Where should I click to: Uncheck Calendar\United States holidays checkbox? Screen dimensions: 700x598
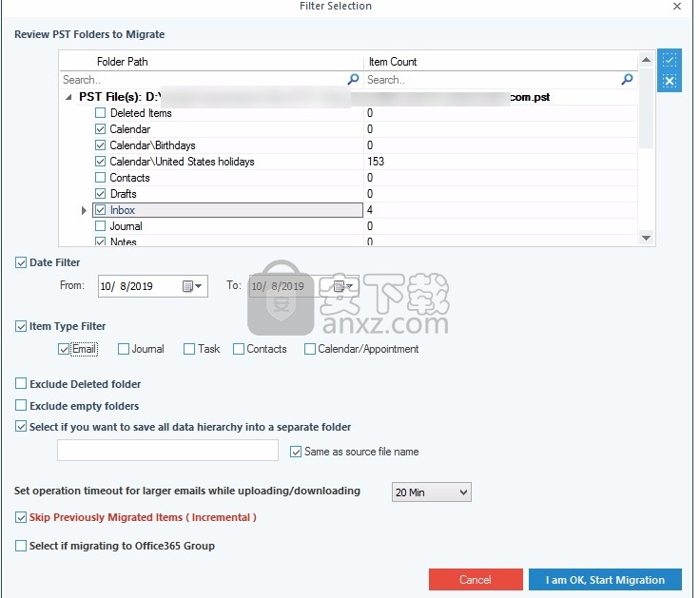point(101,162)
